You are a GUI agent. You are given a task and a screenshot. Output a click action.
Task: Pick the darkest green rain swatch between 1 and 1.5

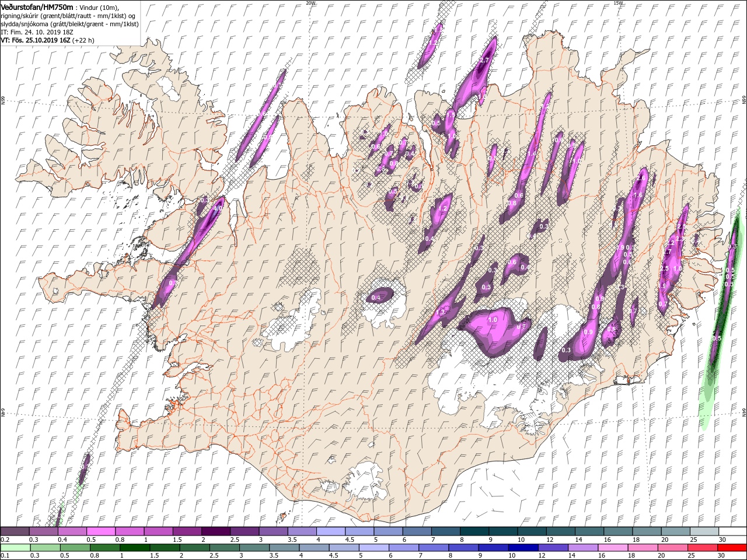135,548
